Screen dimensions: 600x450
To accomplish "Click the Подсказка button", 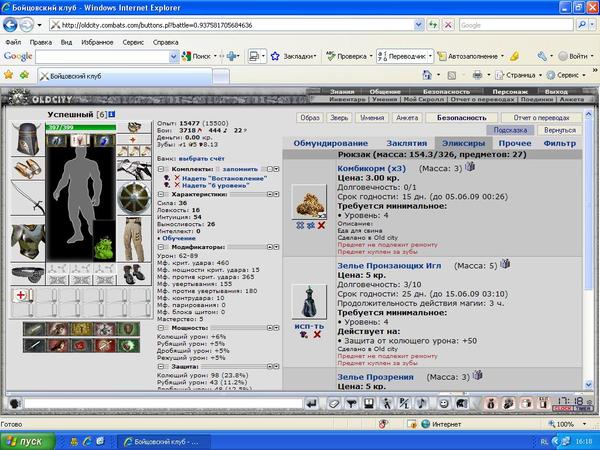I will (510, 130).
